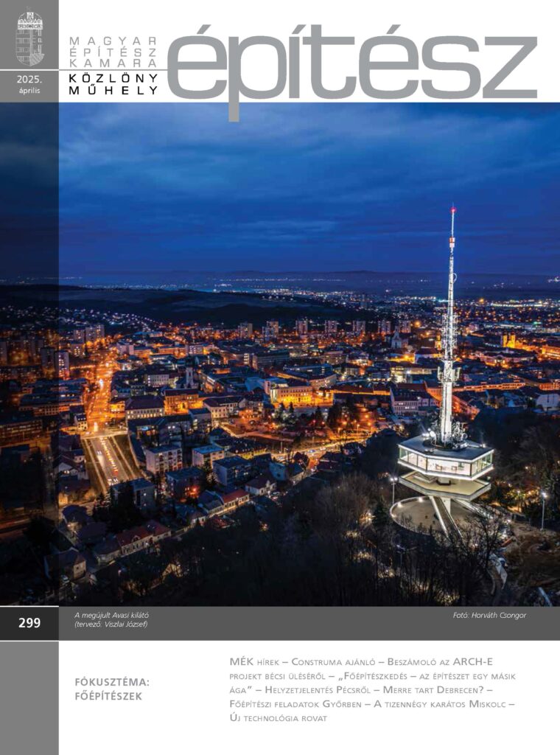Click the coat of arms emblem
This screenshot has width=560, height=755.
pyautogui.click(x=29, y=38)
